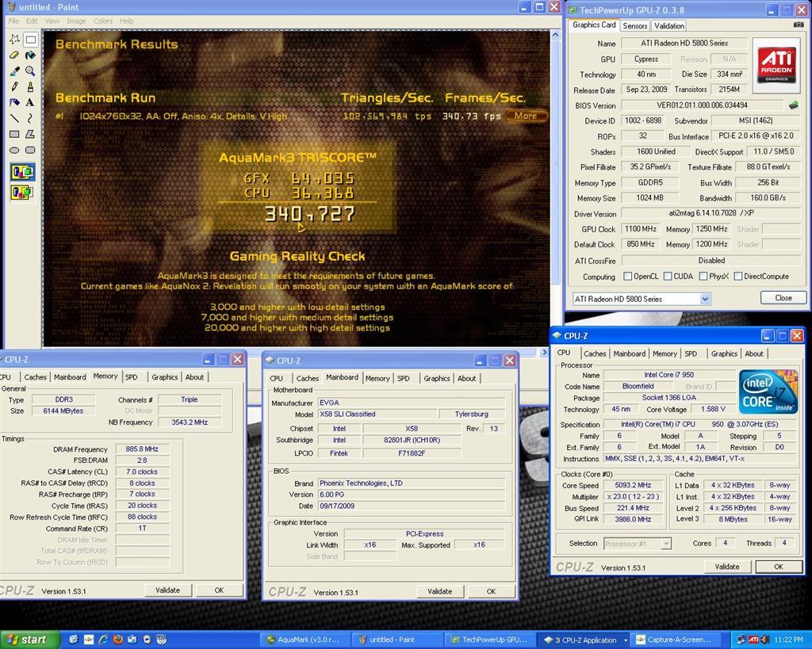Select the Free-Form Select tool in Paint
This screenshot has height=649, width=812.
[x=14, y=40]
